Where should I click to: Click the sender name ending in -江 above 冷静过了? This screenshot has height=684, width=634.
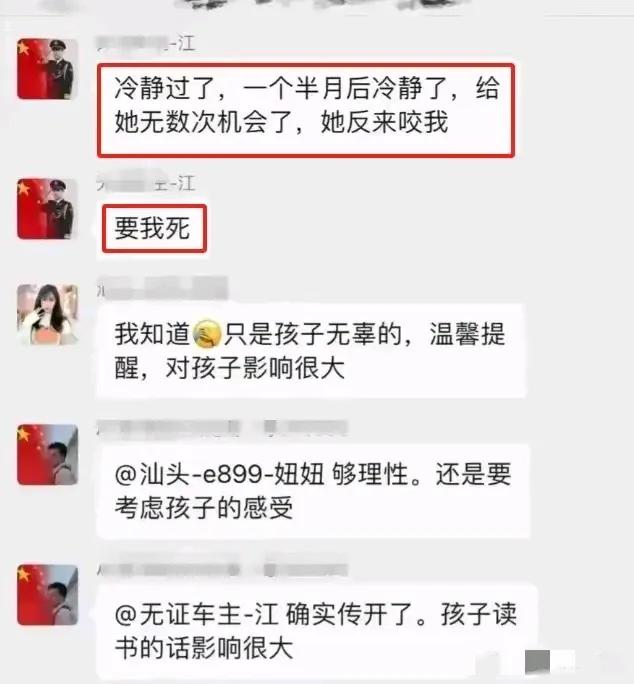point(146,44)
